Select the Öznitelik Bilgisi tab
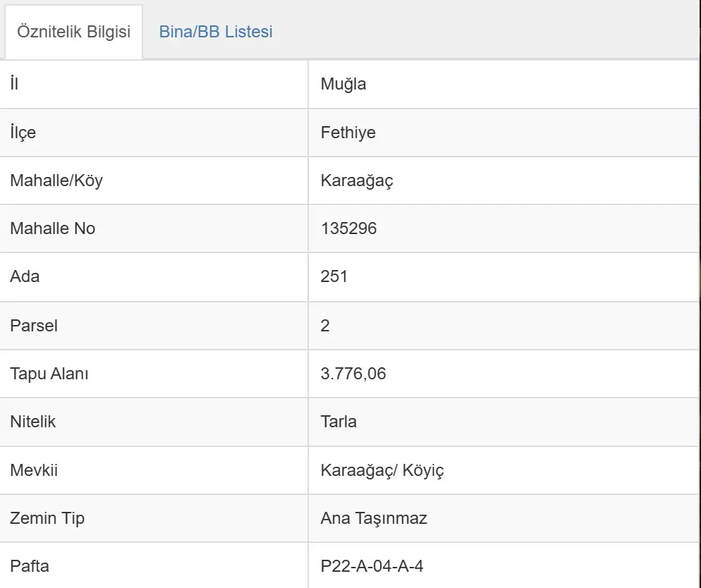 74,32
